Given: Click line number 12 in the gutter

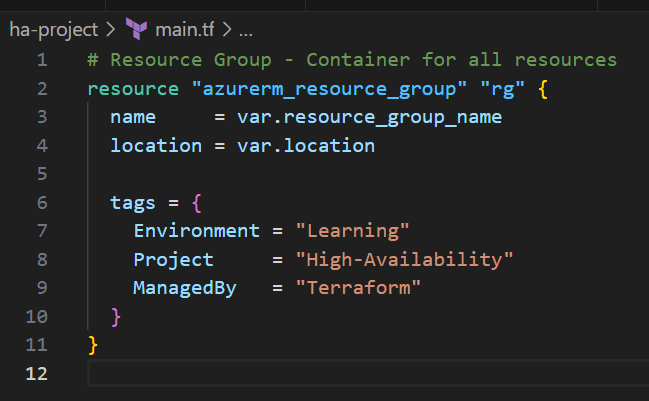Looking at the screenshot, I should click(36, 374).
